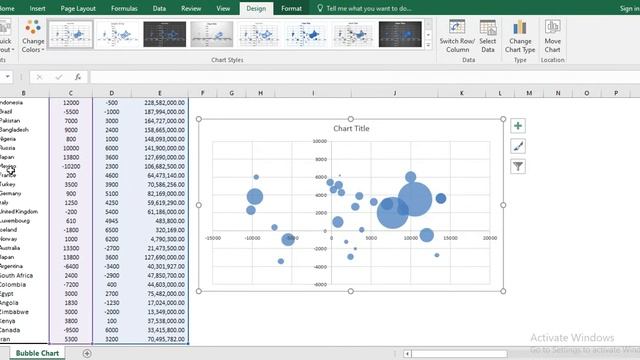Select the Design tab

click(x=256, y=8)
